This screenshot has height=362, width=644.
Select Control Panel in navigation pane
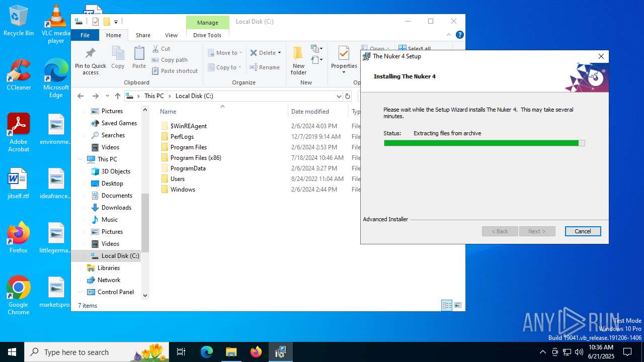click(x=116, y=292)
